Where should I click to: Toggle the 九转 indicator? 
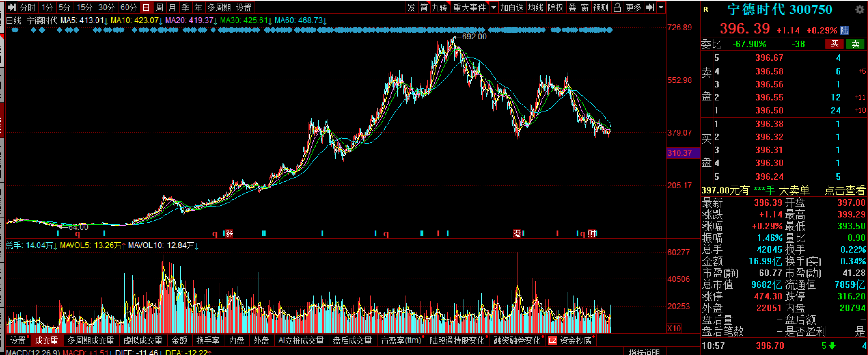(439, 7)
